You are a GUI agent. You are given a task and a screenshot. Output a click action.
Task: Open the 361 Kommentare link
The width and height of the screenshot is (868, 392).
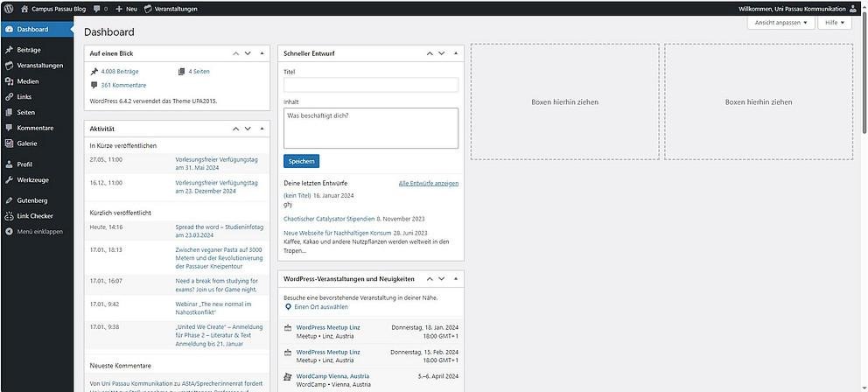123,85
